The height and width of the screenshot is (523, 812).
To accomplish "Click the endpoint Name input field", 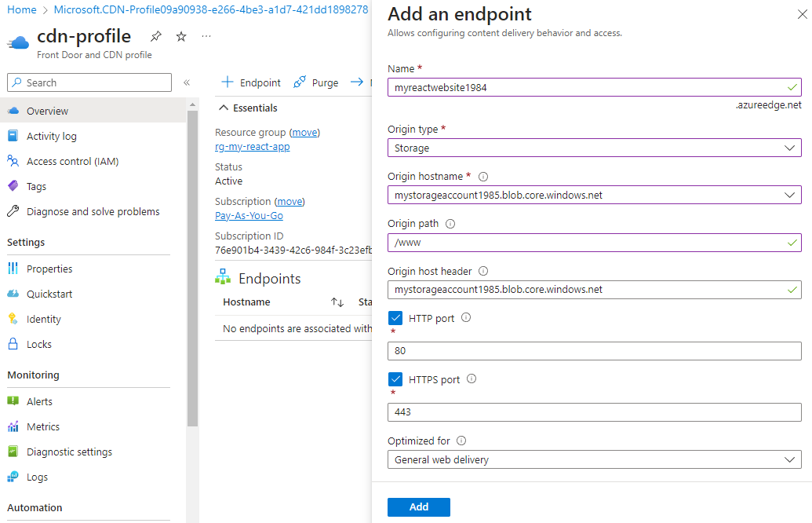I will 594,87.
